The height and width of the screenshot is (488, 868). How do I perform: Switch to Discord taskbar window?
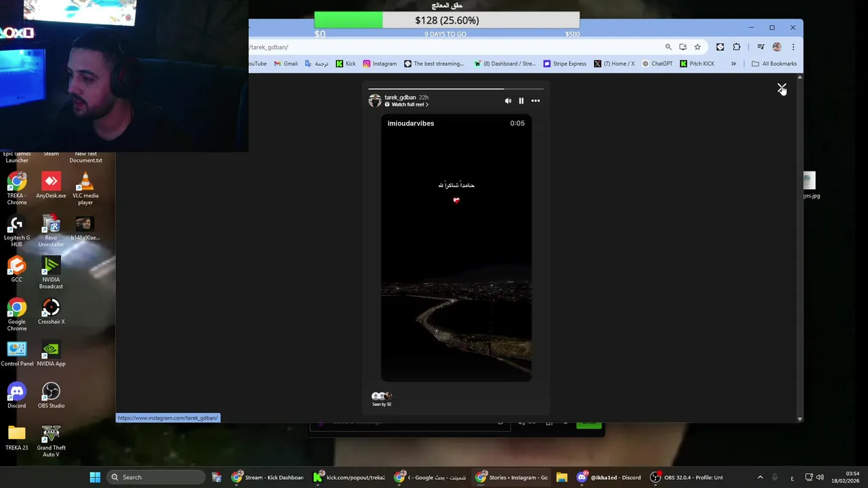tap(608, 477)
